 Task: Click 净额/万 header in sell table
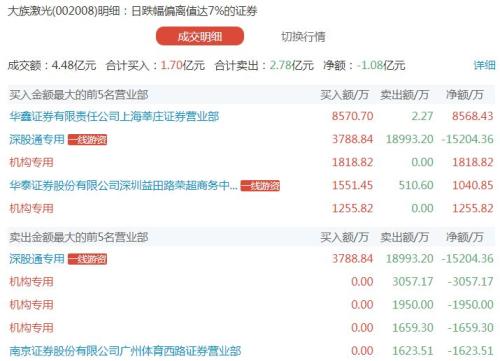pyautogui.click(x=465, y=237)
